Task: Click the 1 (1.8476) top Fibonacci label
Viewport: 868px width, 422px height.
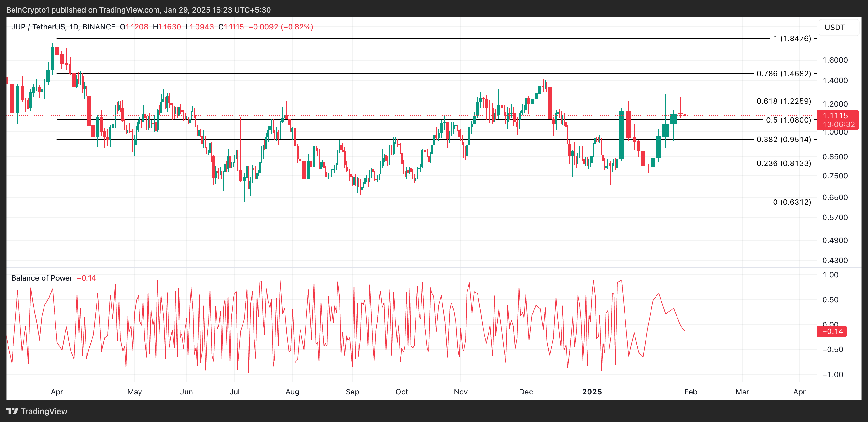Action: click(792, 39)
